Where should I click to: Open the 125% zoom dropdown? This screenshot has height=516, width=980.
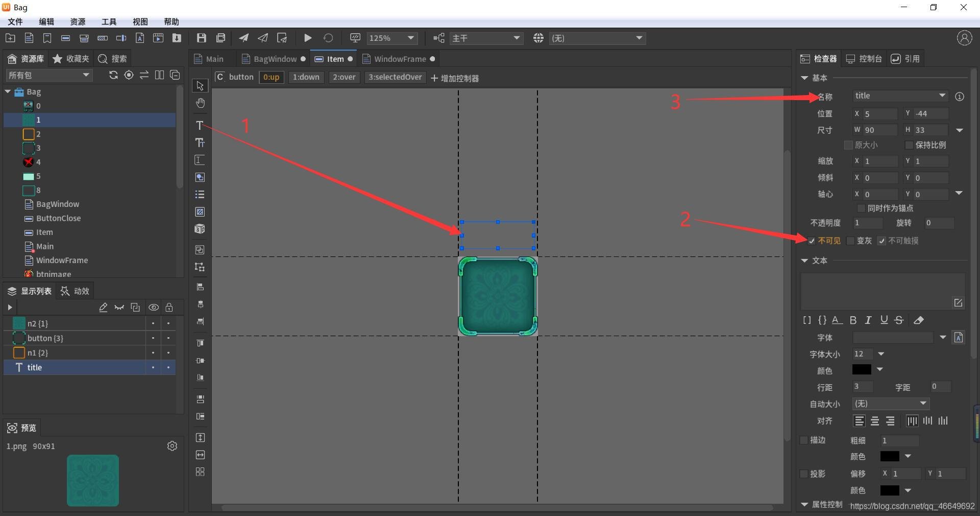pyautogui.click(x=392, y=38)
